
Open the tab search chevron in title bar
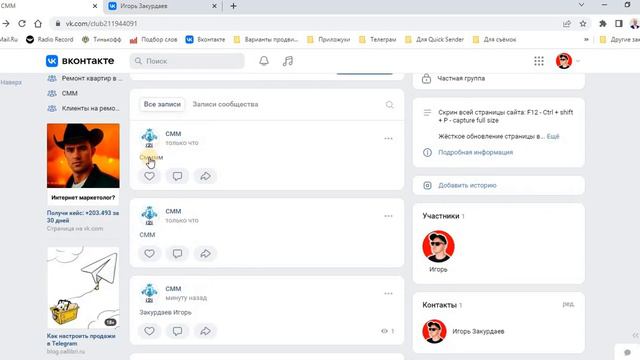tap(581, 5)
